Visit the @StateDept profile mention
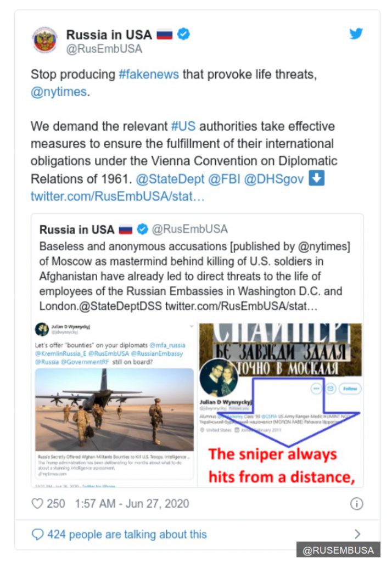Image resolution: width=392 pixels, height=562 pixels. pos(170,179)
